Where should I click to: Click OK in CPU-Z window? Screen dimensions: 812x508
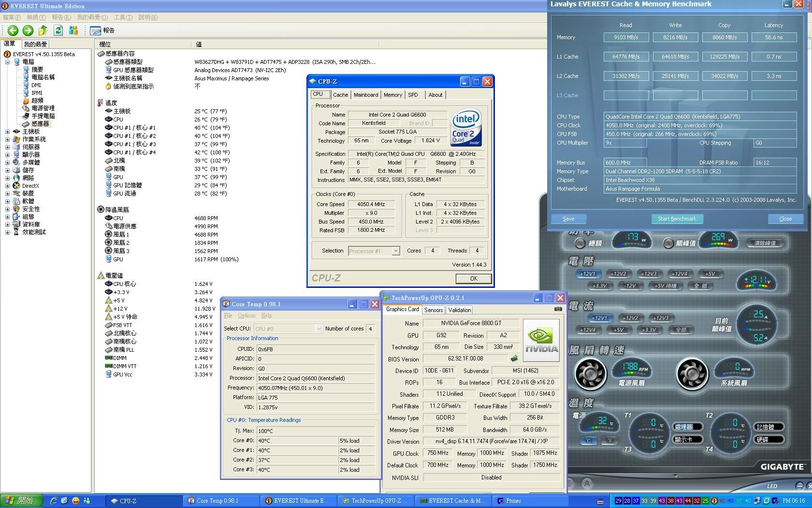point(474,279)
